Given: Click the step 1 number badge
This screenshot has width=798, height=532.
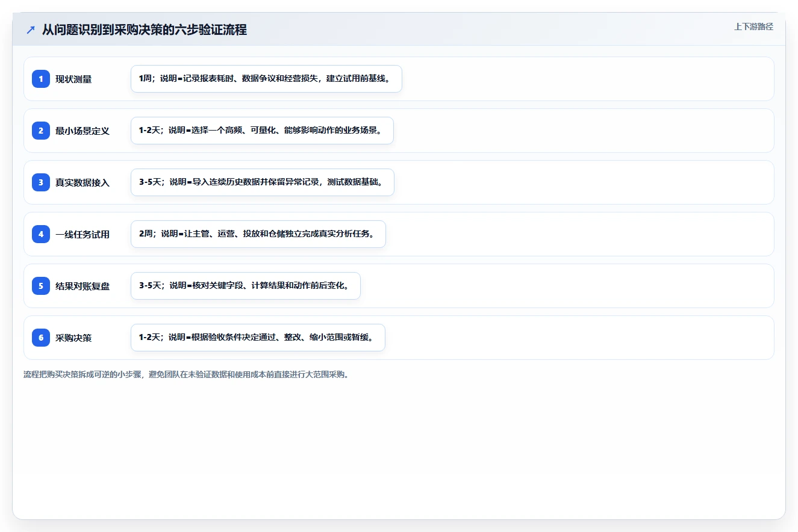Looking at the screenshot, I should click(41, 79).
